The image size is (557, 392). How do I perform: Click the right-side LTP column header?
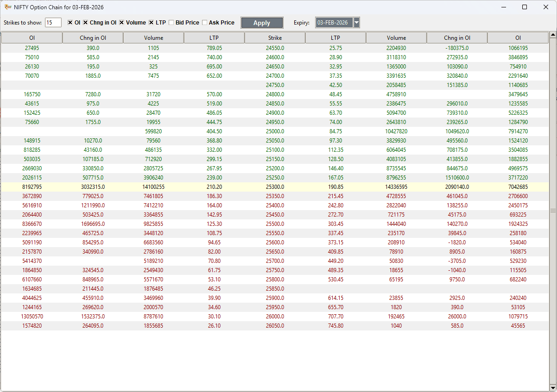(x=335, y=37)
